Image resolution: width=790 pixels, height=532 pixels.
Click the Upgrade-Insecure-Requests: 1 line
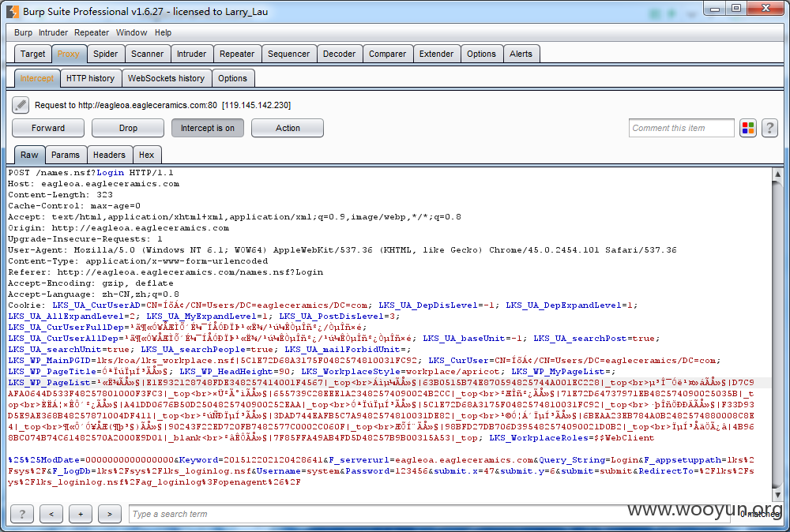[x=85, y=239]
